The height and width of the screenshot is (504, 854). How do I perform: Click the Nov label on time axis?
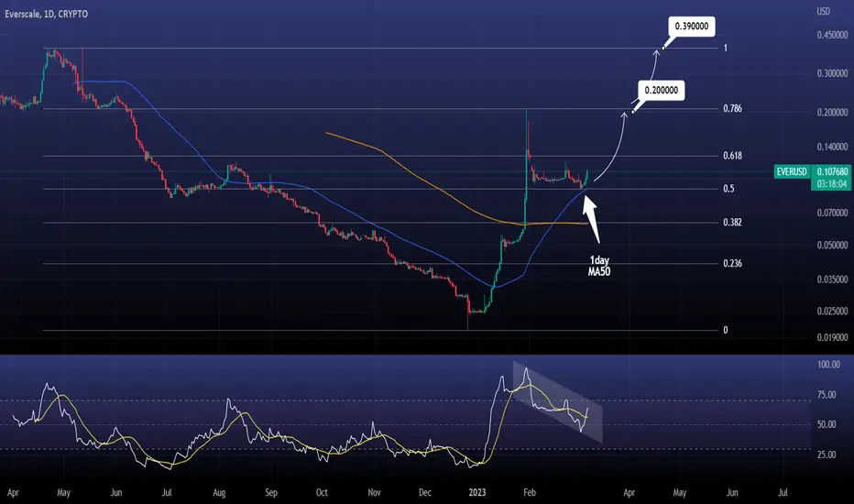point(374,493)
